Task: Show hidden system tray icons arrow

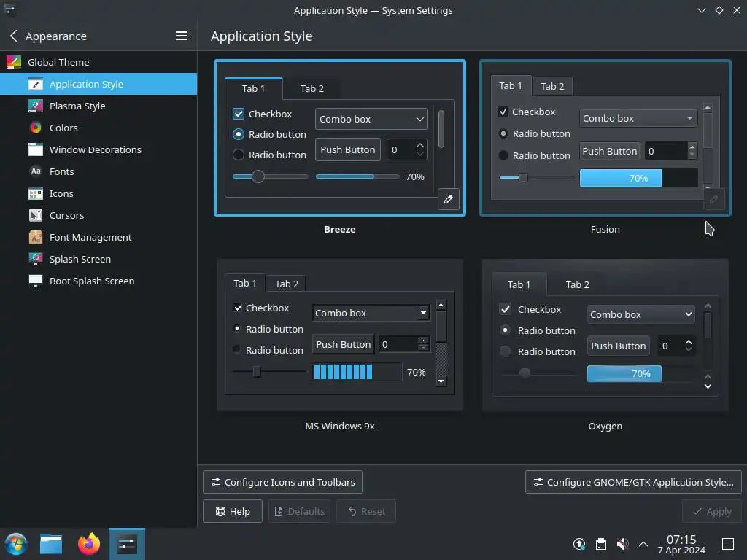Action: (x=643, y=544)
